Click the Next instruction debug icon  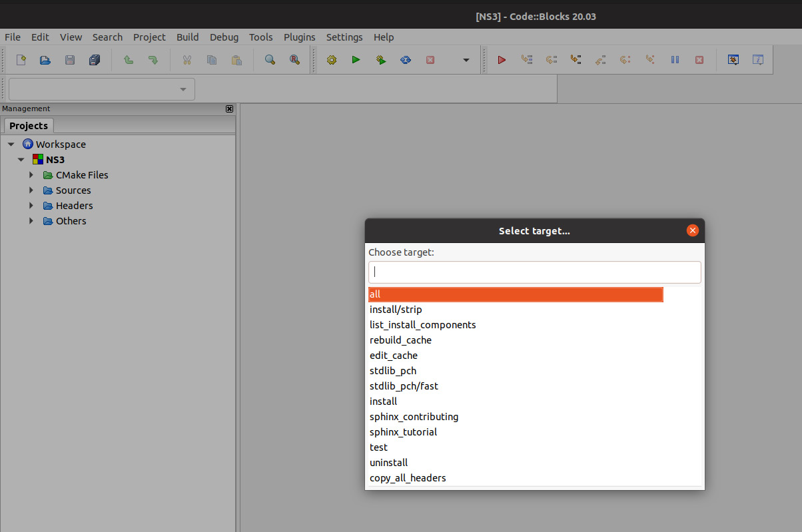point(625,60)
